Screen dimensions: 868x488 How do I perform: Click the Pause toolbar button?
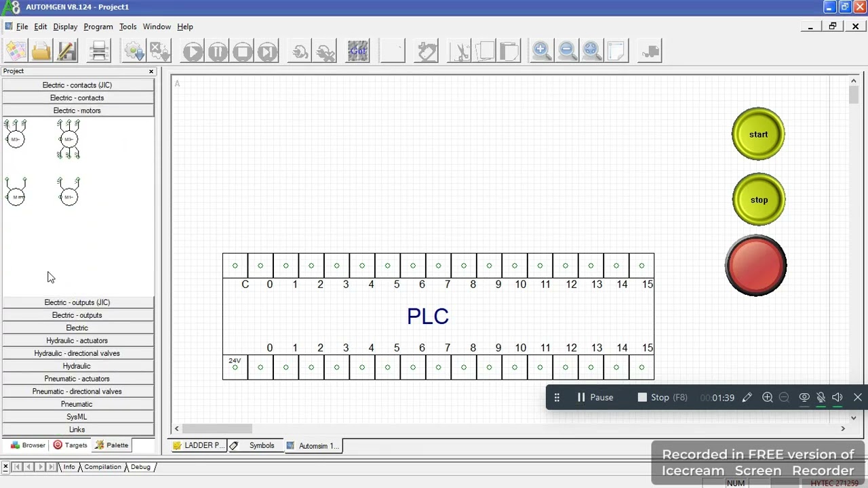click(218, 52)
